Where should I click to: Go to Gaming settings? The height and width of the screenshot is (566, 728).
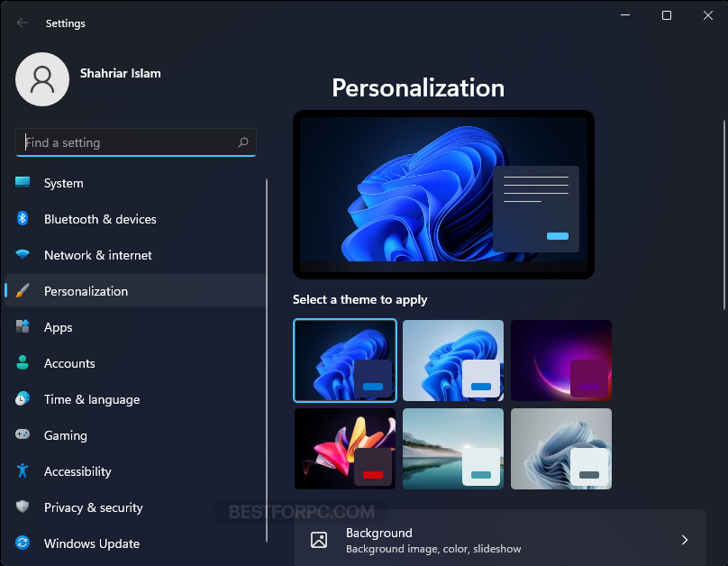(x=135, y=435)
